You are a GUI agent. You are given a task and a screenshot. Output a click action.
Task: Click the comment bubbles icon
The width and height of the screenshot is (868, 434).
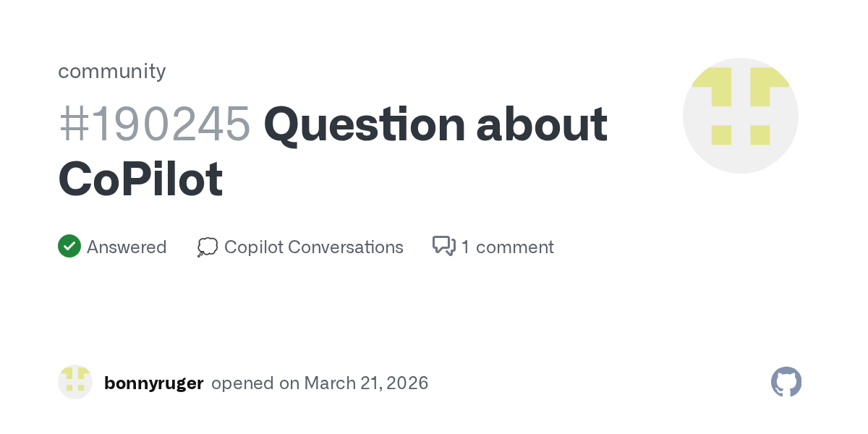[x=443, y=247]
